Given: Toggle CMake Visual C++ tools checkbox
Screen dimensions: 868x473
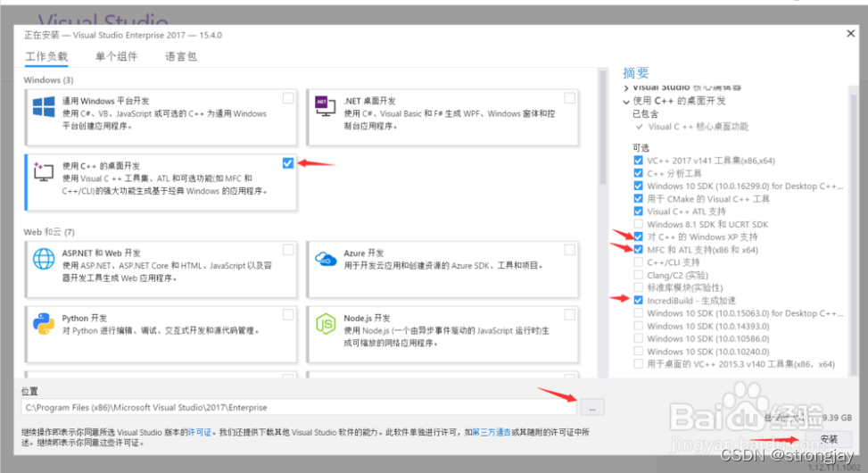Looking at the screenshot, I should point(638,199).
